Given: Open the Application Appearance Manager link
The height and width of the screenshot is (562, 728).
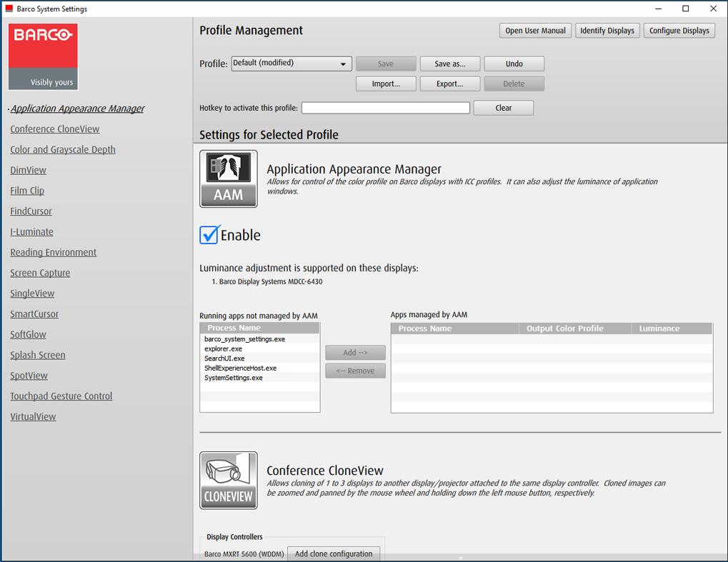Looking at the screenshot, I should click(x=78, y=109).
